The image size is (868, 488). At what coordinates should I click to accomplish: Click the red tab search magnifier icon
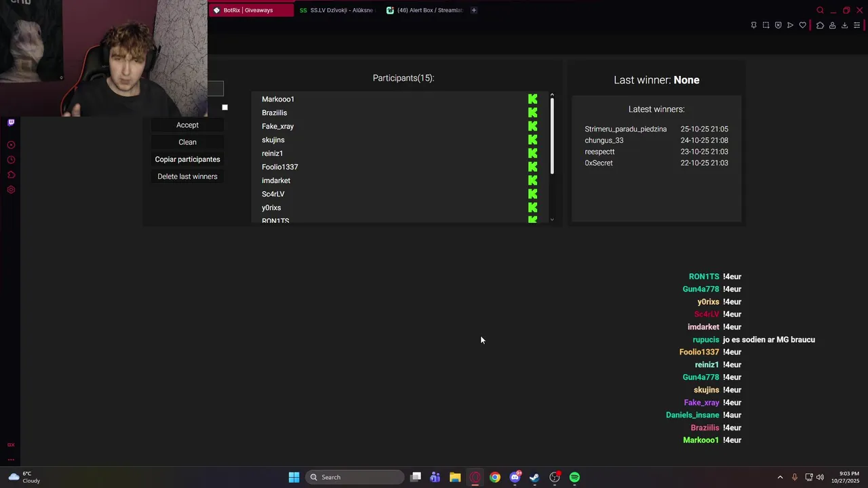[820, 10]
